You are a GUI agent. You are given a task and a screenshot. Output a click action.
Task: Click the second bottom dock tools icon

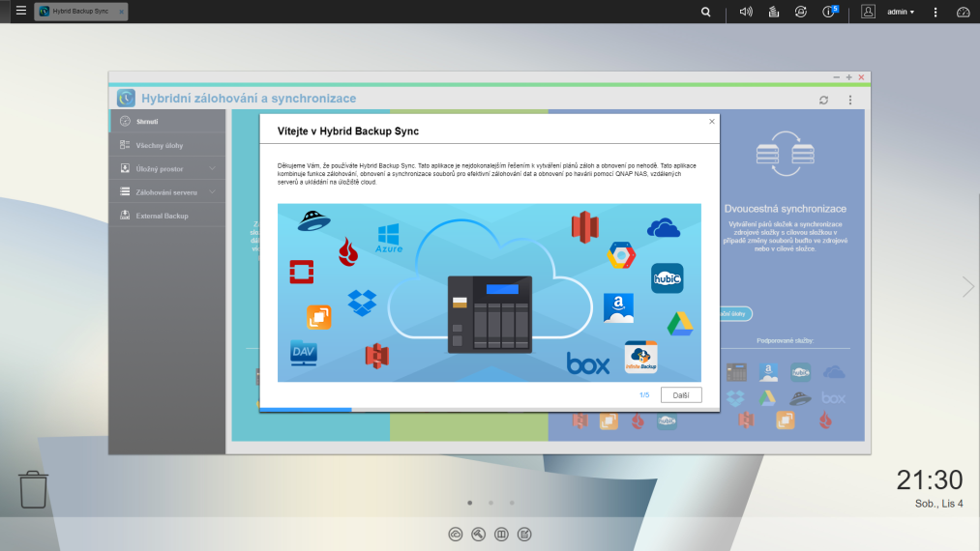[478, 535]
